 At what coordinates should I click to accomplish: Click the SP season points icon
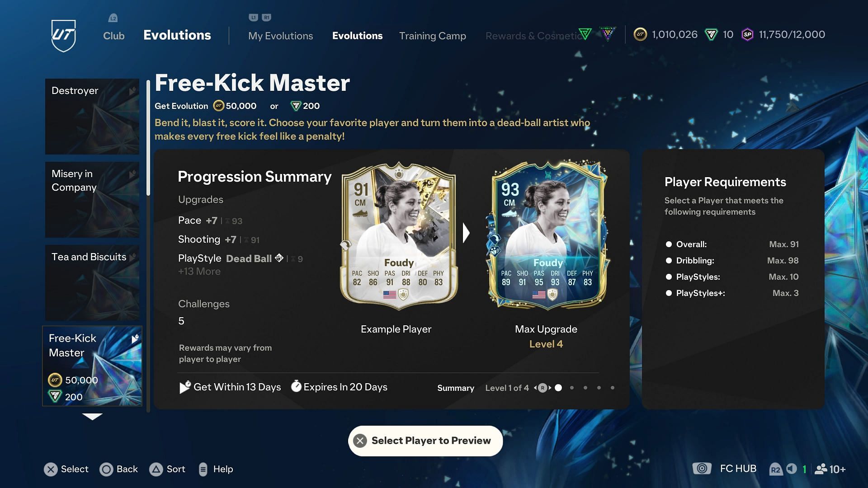tap(747, 34)
